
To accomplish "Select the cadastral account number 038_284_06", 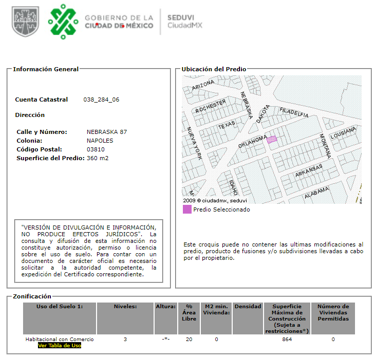I will tap(101, 99).
